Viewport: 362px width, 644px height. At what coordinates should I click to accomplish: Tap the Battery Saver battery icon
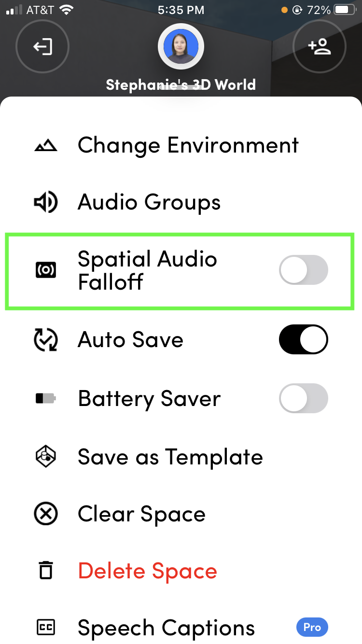click(x=46, y=399)
